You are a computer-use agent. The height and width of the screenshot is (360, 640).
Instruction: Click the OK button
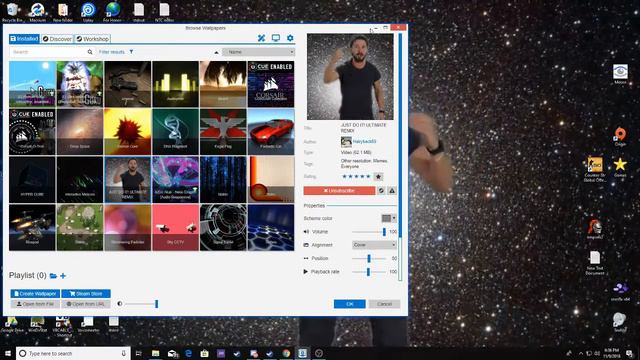click(x=350, y=304)
